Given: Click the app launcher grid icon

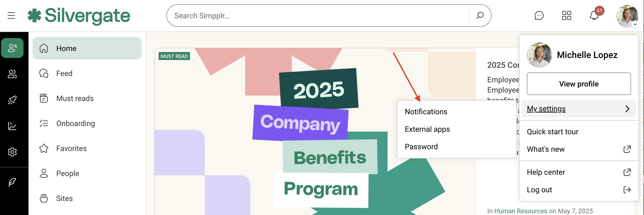Looking at the screenshot, I should pos(567,15).
